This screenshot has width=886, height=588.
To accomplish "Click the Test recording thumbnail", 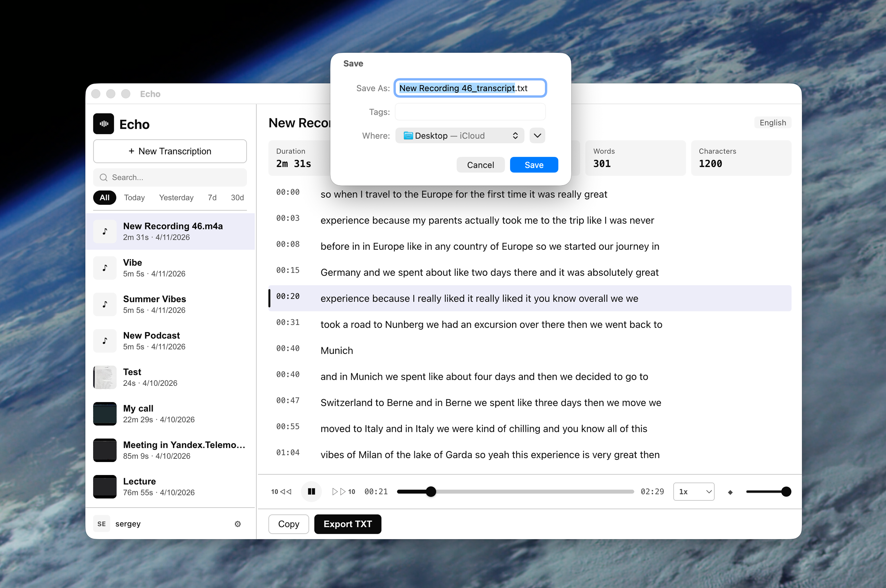I will [x=105, y=377].
